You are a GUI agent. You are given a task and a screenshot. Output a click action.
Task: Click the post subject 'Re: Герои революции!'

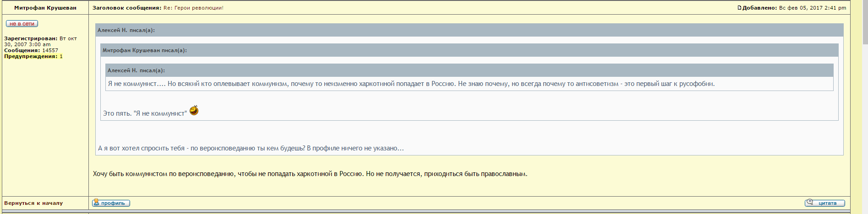coord(193,8)
